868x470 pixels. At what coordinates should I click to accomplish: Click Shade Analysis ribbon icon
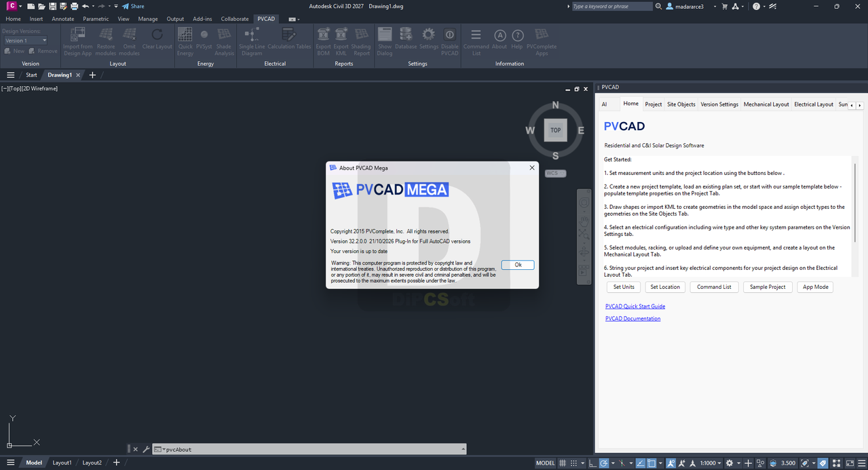[x=224, y=41]
